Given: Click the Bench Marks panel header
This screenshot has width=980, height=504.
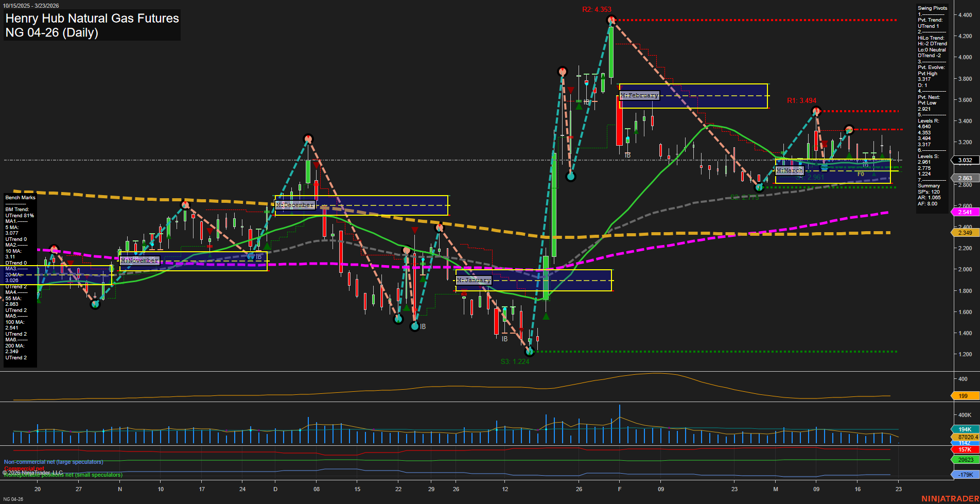Looking at the screenshot, I should point(21,198).
